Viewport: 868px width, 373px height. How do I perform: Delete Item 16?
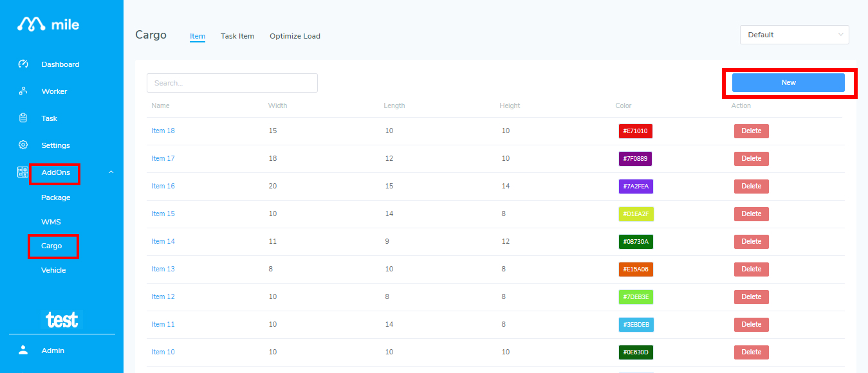click(x=752, y=186)
